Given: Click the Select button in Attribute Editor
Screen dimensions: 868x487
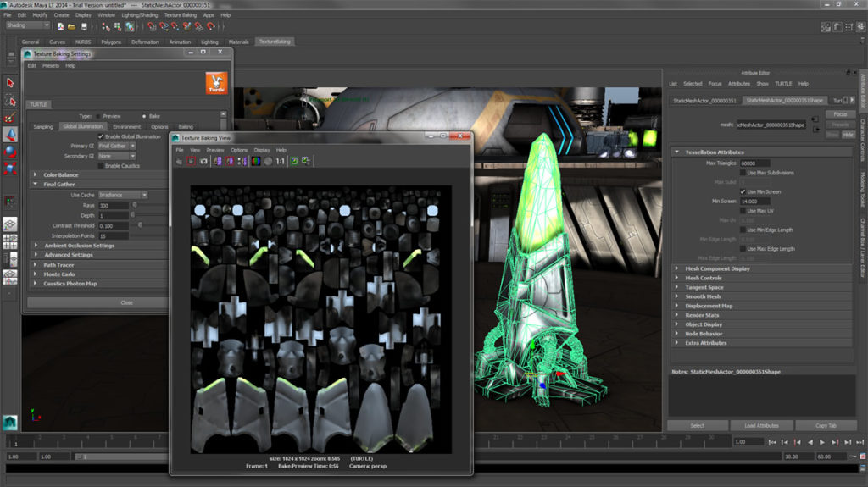Looking at the screenshot, I should click(698, 425).
